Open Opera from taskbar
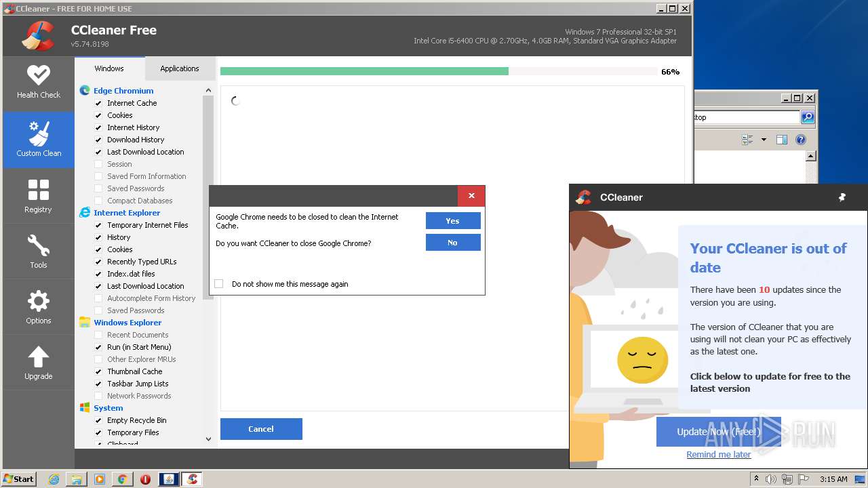The height and width of the screenshot is (488, 868). (x=145, y=479)
